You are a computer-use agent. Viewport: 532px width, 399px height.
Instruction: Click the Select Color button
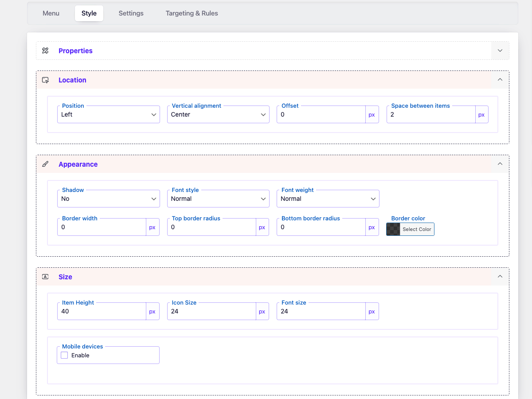(x=417, y=229)
